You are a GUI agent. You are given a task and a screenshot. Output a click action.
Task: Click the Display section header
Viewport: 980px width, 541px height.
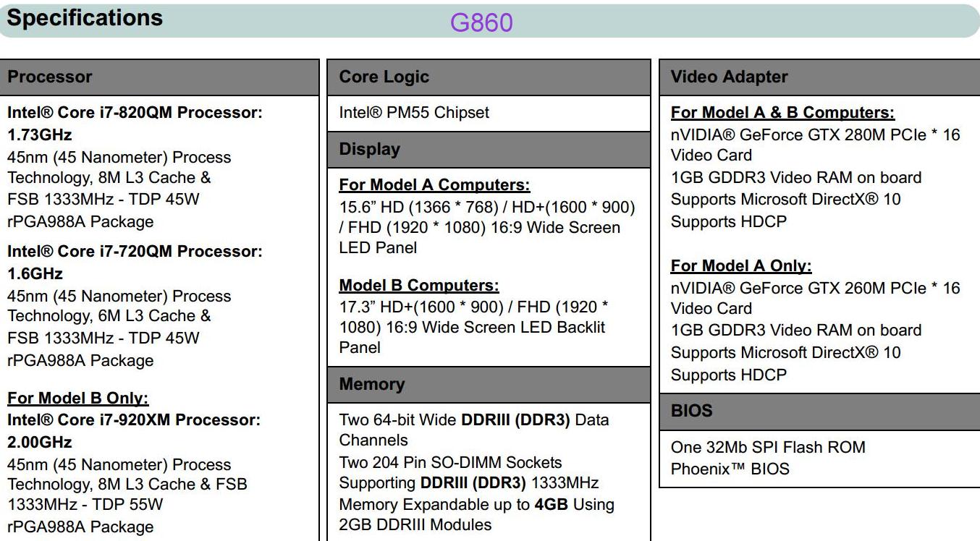click(489, 150)
